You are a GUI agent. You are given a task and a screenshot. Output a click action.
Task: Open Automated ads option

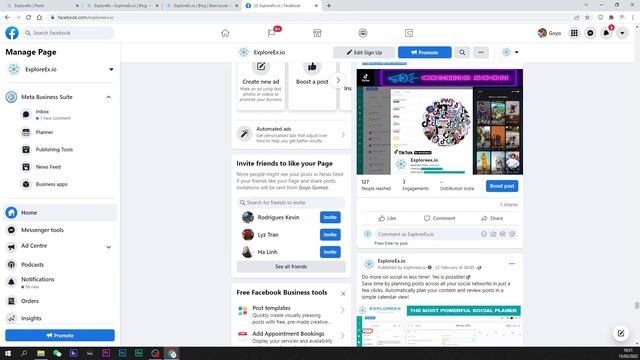(x=291, y=134)
